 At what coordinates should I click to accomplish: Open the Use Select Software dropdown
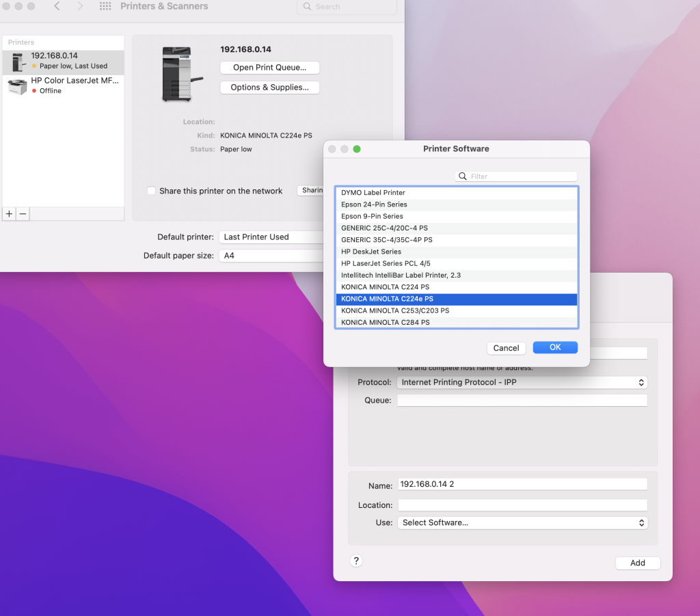[x=522, y=523]
